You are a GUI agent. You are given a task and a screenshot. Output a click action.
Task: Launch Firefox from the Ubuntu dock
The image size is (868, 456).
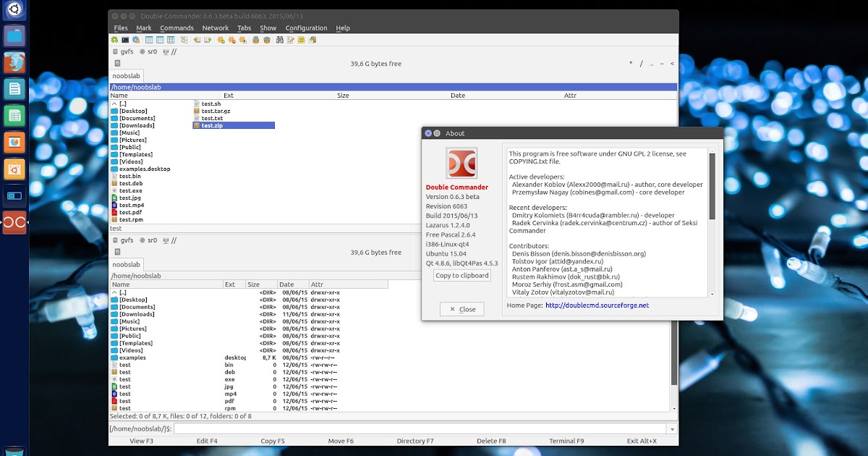14,62
